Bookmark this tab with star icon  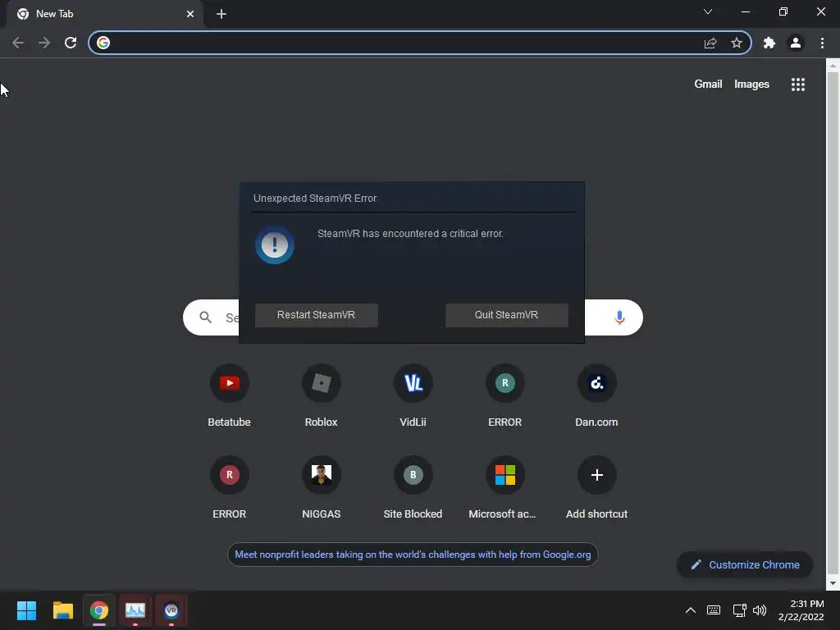(x=737, y=43)
